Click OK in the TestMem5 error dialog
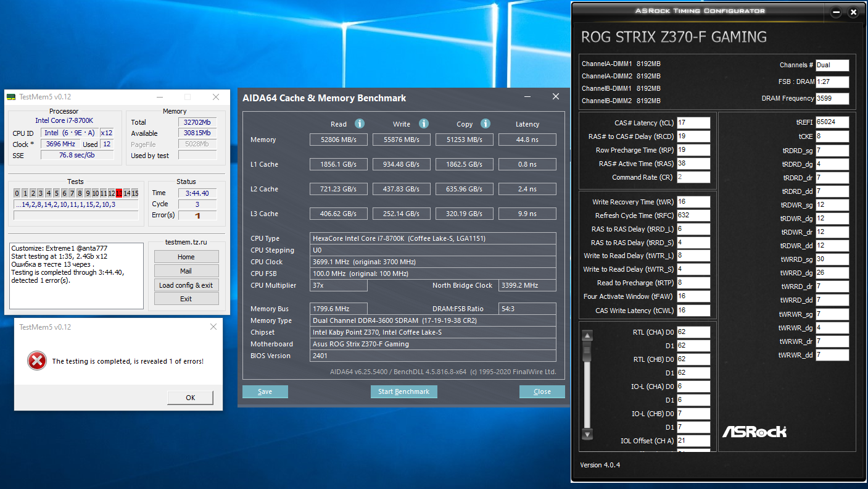 [190, 398]
